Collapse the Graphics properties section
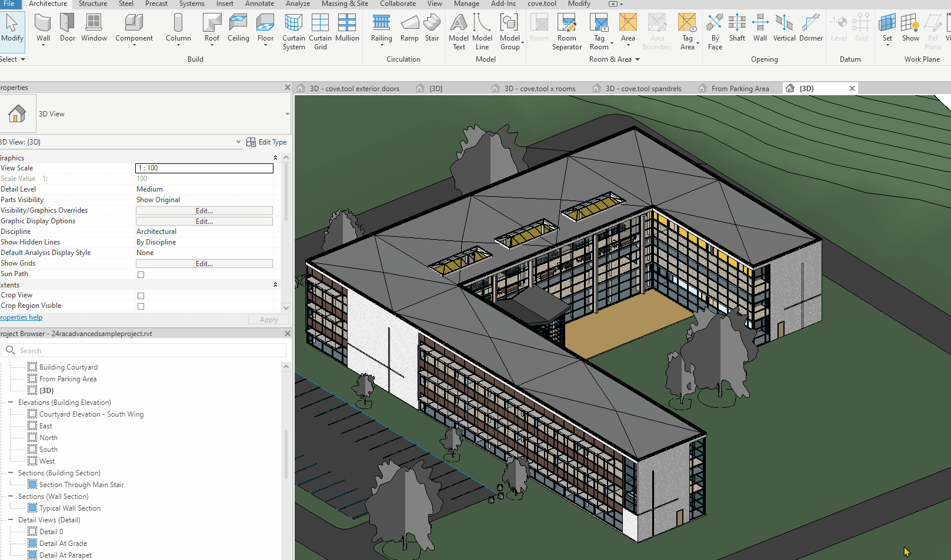 [275, 157]
